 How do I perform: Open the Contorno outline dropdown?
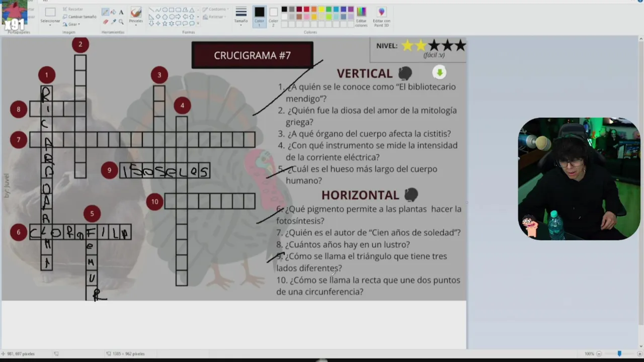click(216, 9)
